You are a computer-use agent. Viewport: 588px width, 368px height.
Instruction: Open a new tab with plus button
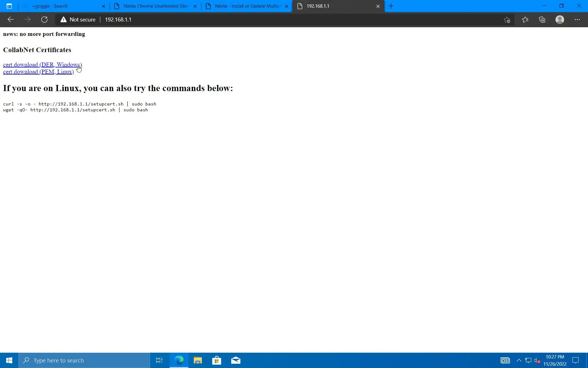391,6
